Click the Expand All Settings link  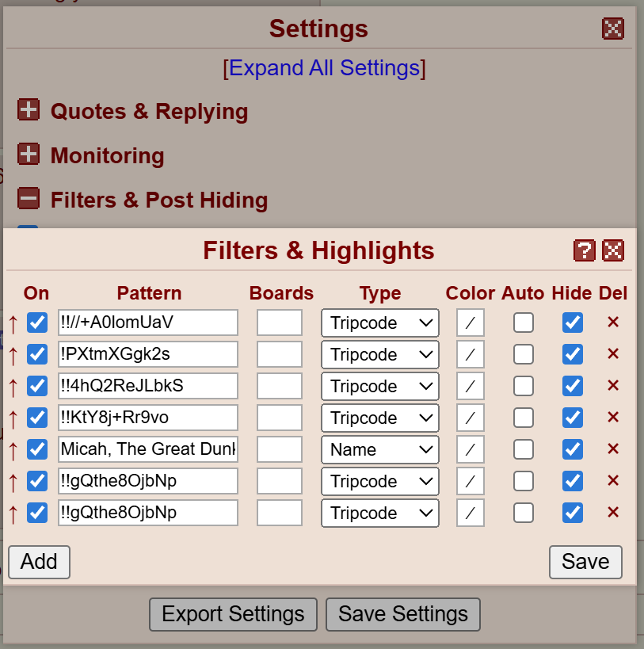[324, 68]
